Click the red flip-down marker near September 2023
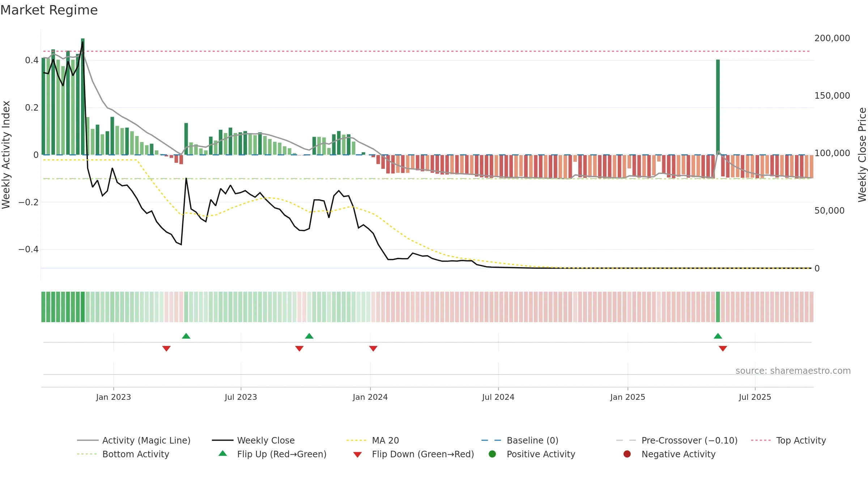 click(x=299, y=348)
